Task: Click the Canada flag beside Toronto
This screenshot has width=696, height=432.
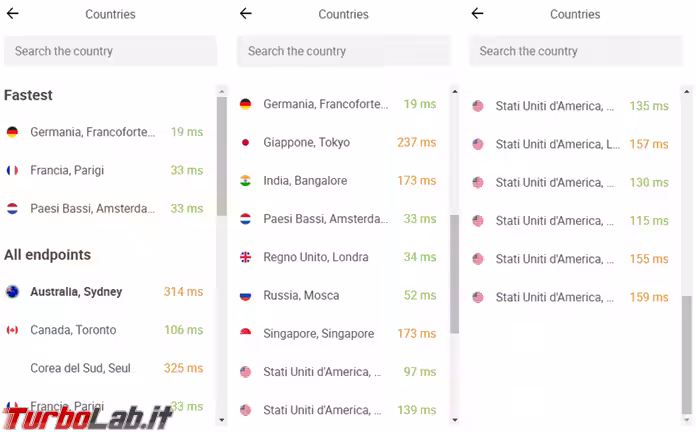Action: tap(12, 330)
